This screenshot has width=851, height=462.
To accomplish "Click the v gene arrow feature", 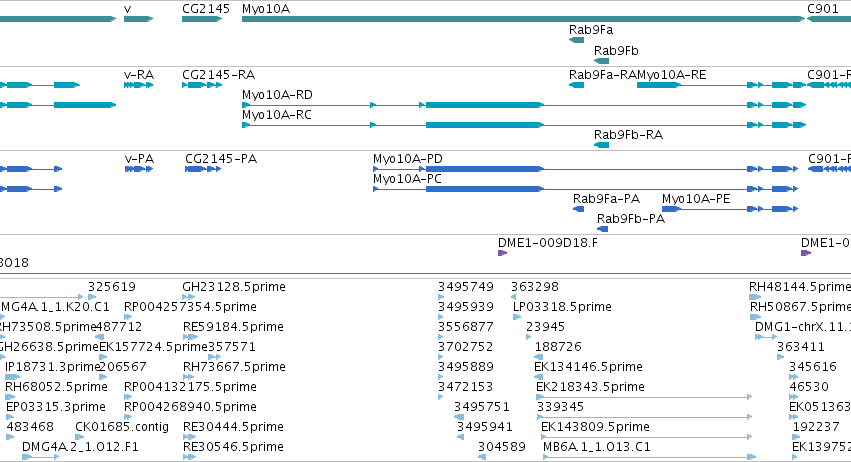I will point(138,19).
